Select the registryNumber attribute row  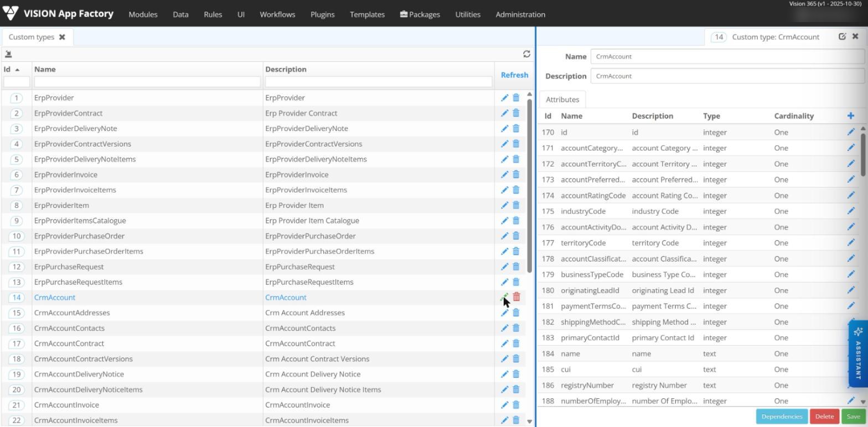697,385
